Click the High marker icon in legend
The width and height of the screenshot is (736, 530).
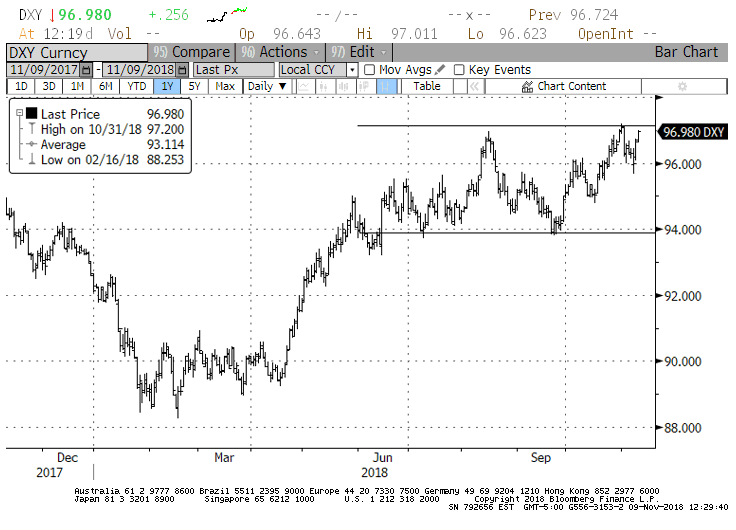pos(31,129)
